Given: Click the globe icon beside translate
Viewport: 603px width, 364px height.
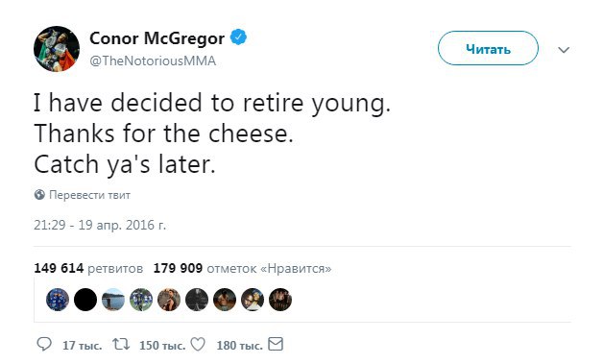Looking at the screenshot, I should coord(39,195).
